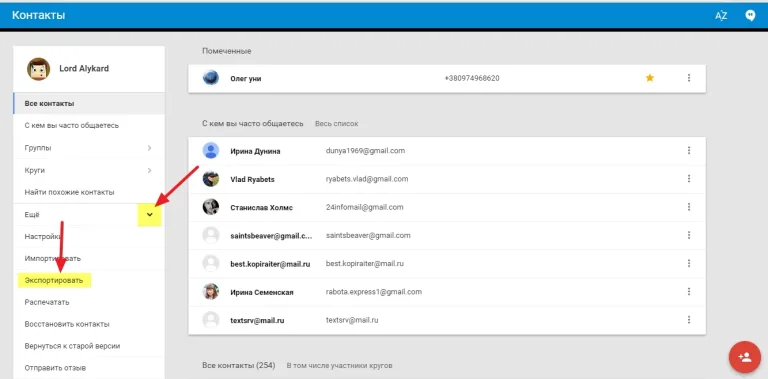Click phone number +380974968620

point(472,78)
